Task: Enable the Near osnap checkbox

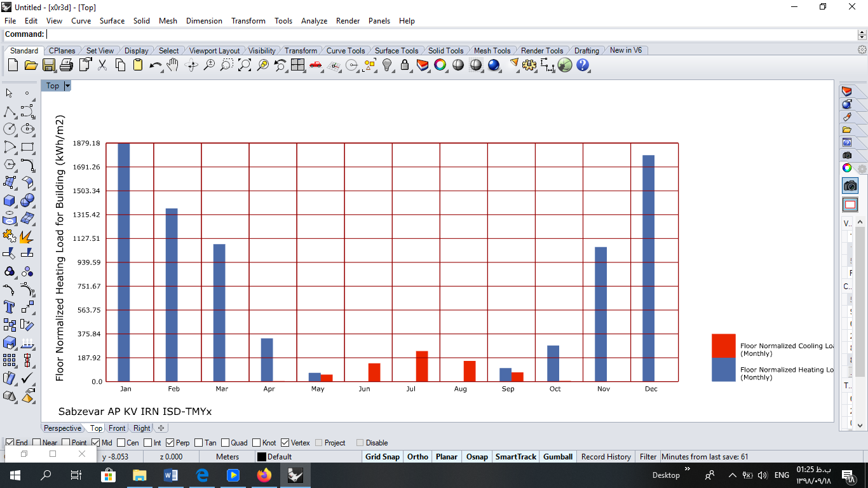Action: 36,443
